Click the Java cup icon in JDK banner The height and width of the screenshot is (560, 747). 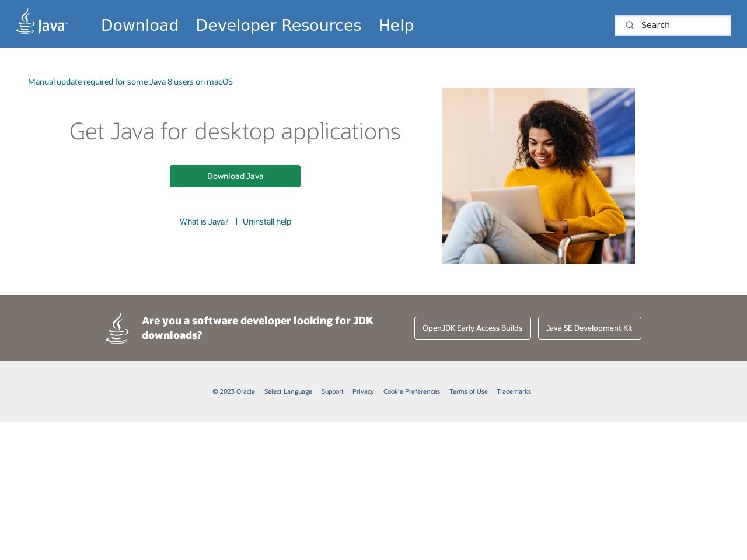pos(117,328)
